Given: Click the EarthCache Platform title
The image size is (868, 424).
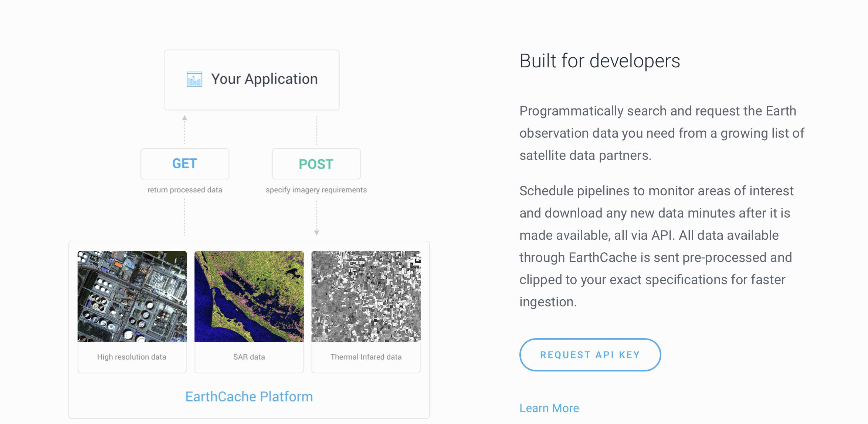Looking at the screenshot, I should click(249, 397).
